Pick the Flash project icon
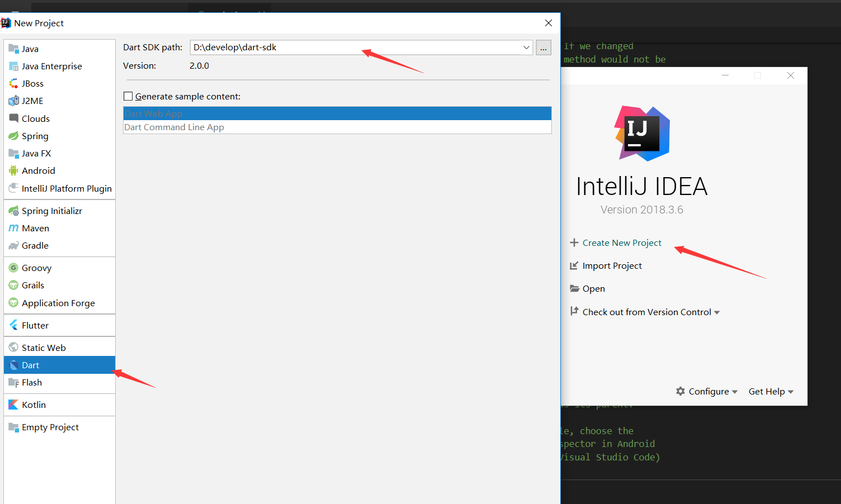 (x=13, y=382)
